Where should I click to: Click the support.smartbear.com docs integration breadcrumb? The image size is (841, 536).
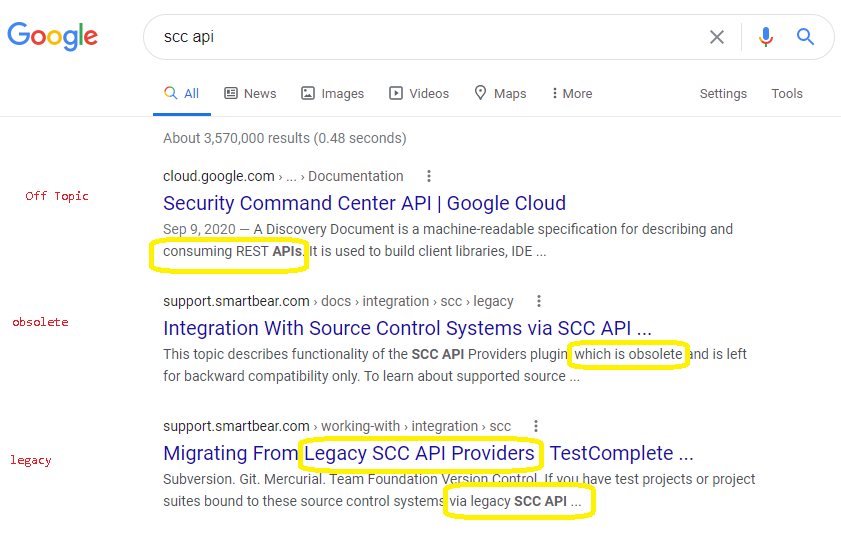coord(338,301)
